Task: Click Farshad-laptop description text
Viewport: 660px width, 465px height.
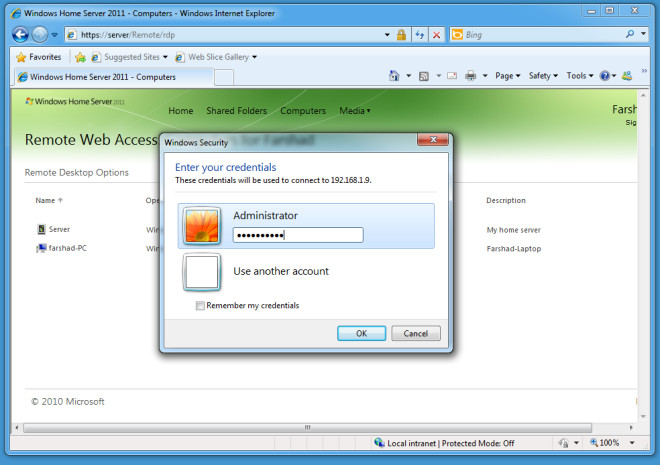Action: pos(514,249)
